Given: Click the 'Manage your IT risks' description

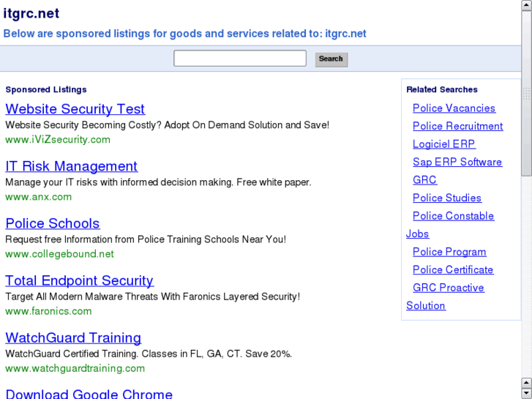Looking at the screenshot, I should tap(158, 182).
